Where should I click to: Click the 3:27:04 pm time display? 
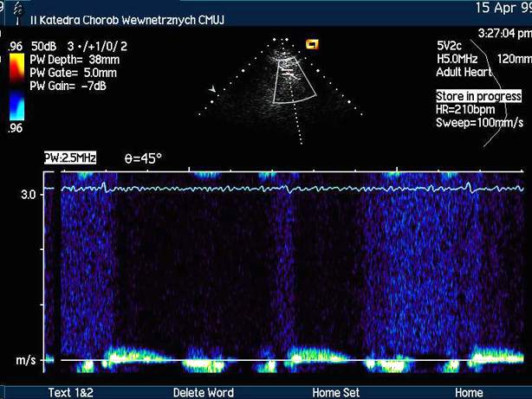504,33
